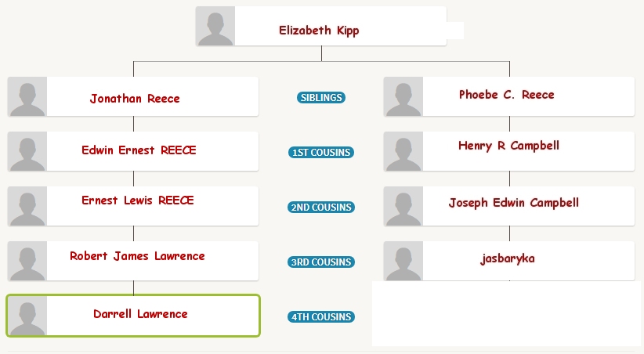Open the Jonathan Reece name link
The width and height of the screenshot is (644, 354).
(135, 99)
